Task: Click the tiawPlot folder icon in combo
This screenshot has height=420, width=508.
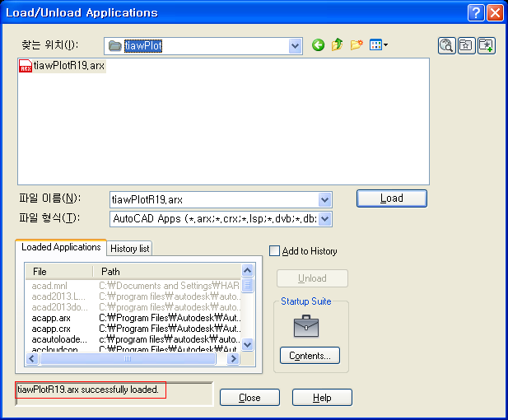Action: coord(114,45)
